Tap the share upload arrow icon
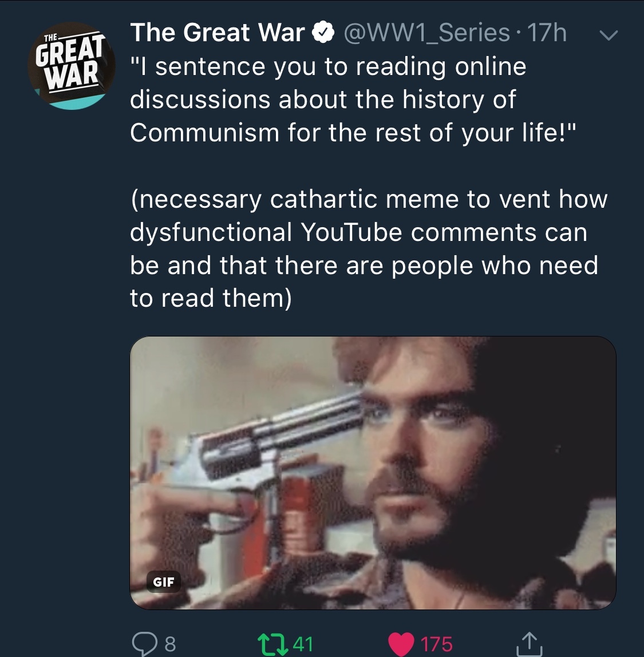This screenshot has height=657, width=644. pos(529,643)
